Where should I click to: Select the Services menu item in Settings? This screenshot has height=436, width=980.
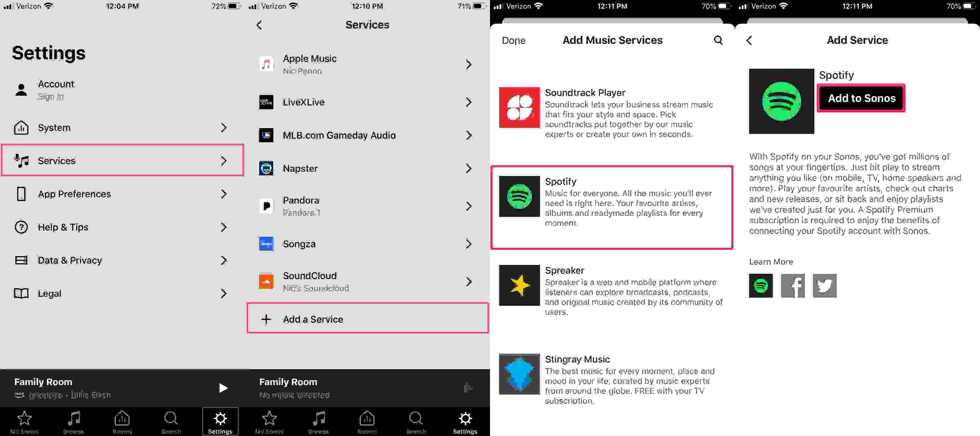coord(122,161)
